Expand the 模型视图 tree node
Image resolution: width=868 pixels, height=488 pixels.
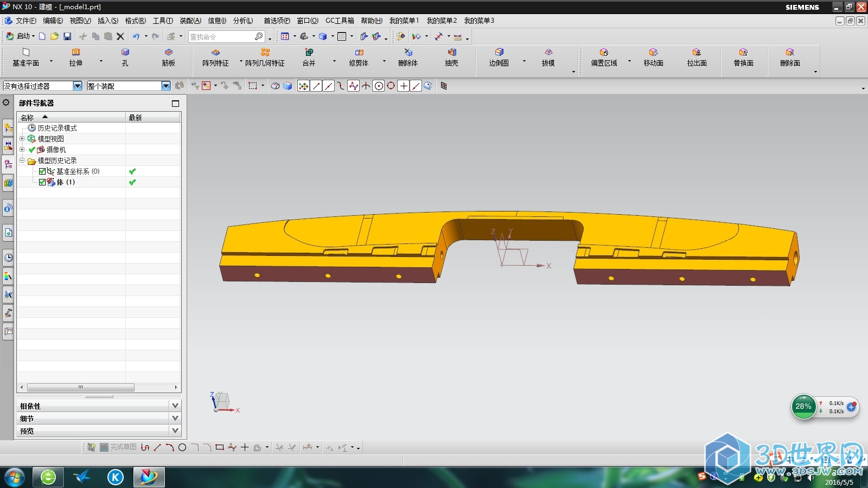click(22, 139)
